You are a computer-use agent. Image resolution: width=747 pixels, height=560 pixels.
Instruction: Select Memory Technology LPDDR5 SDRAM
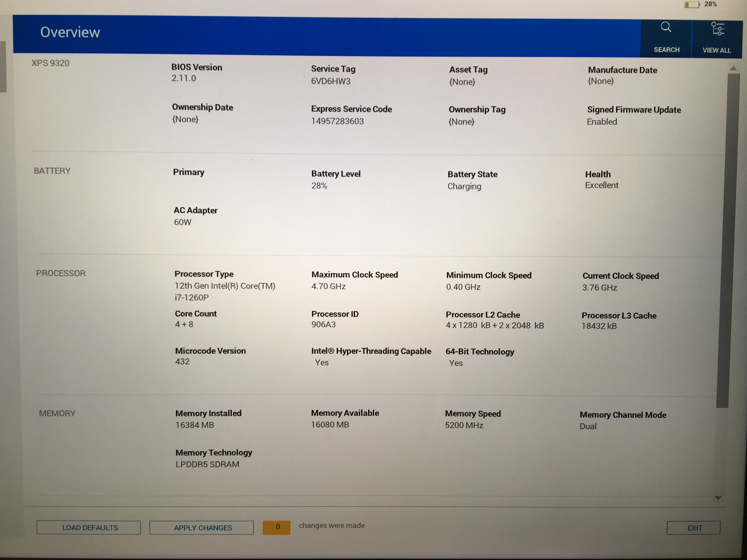[x=207, y=464]
